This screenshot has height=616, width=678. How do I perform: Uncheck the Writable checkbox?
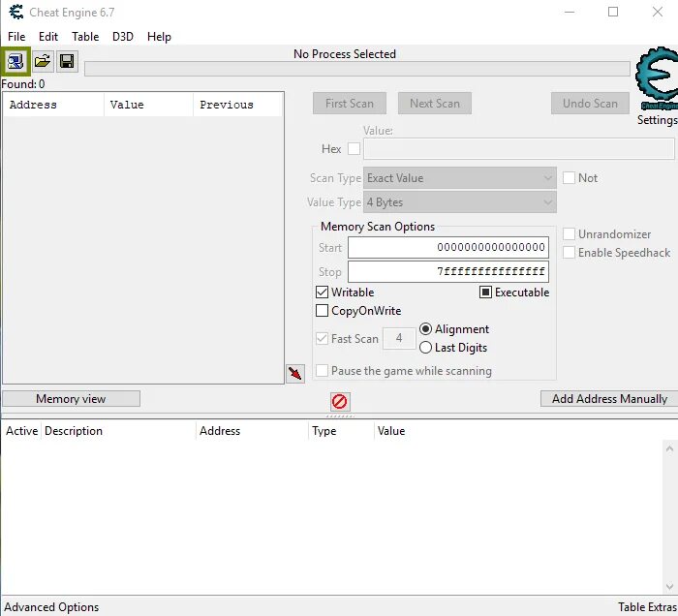(322, 293)
